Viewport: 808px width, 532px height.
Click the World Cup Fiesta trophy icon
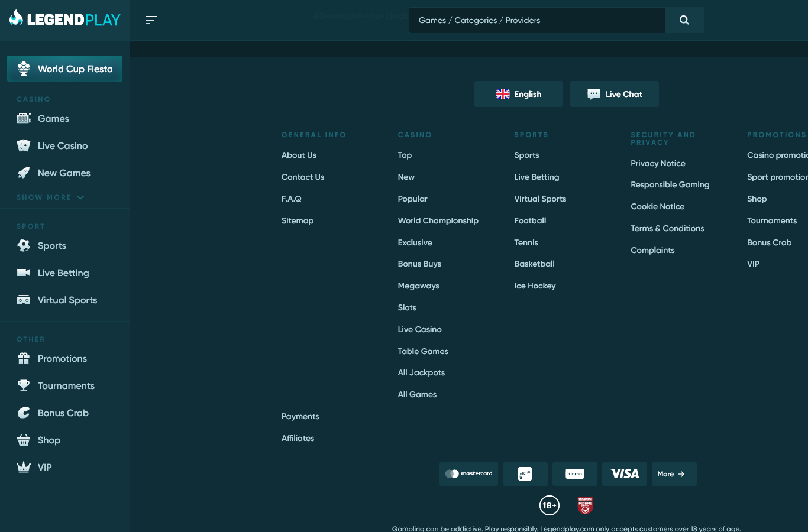[24, 69]
